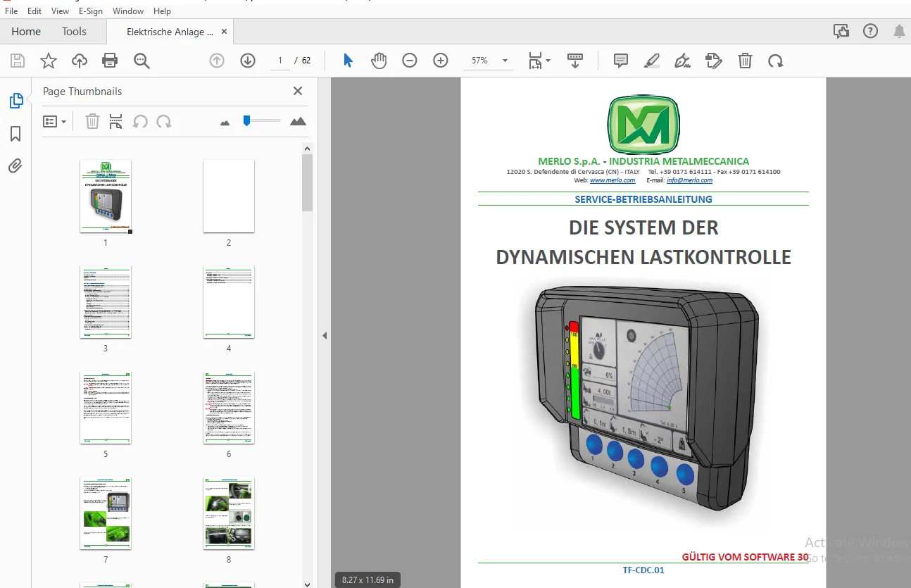Open the Fit page options icon
911x588 pixels.
pyautogui.click(x=539, y=61)
